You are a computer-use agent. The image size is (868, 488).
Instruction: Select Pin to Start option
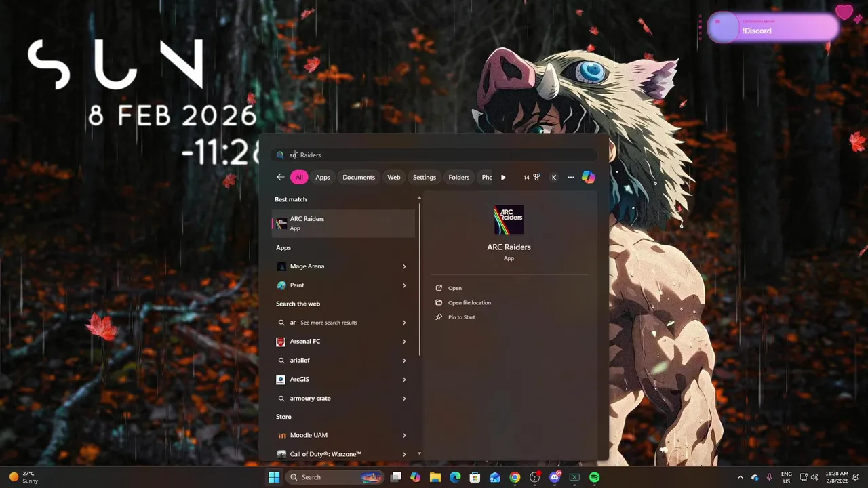pos(461,317)
